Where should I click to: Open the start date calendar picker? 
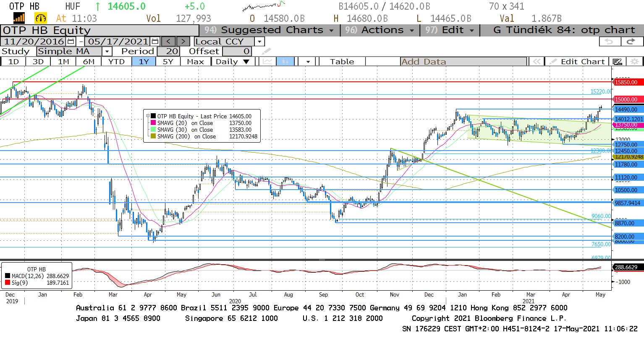coord(71,42)
